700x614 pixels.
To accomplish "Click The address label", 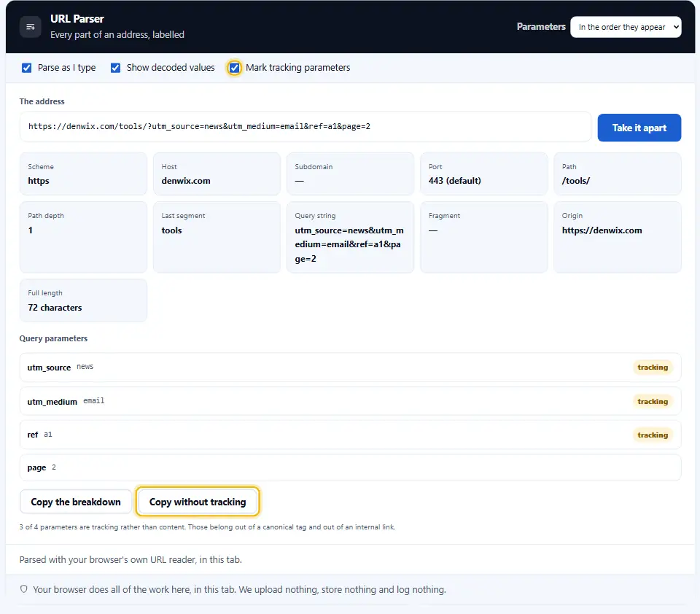I will coord(42,101).
